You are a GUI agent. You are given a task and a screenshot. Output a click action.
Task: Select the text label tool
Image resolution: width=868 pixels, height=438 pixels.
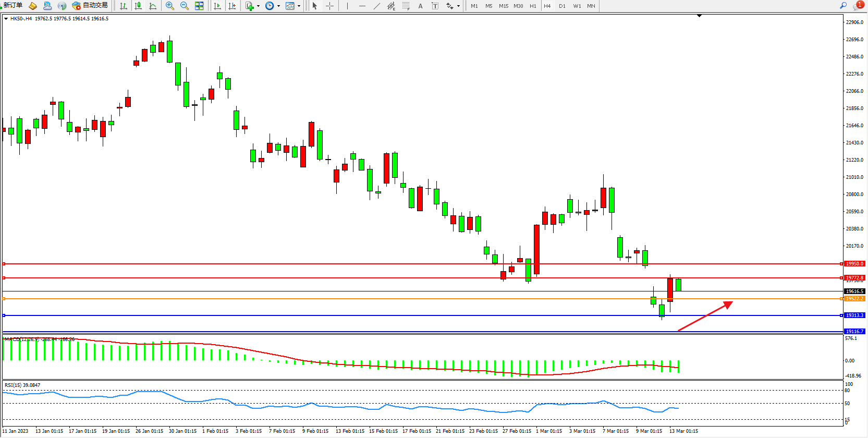420,6
